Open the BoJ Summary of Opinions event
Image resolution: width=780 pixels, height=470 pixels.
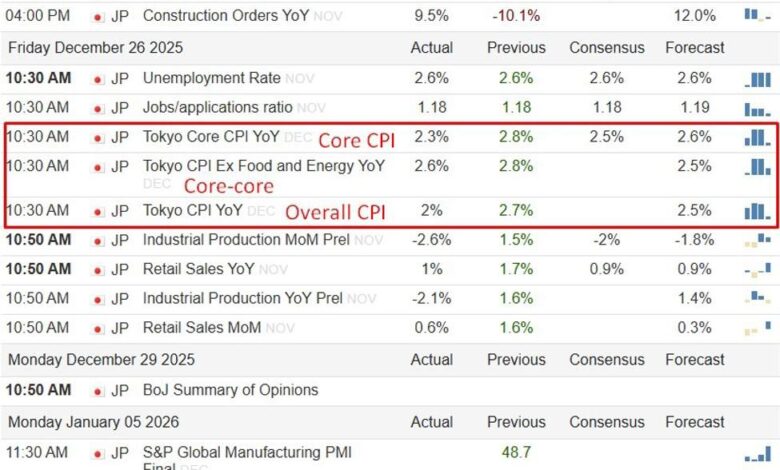click(x=231, y=390)
